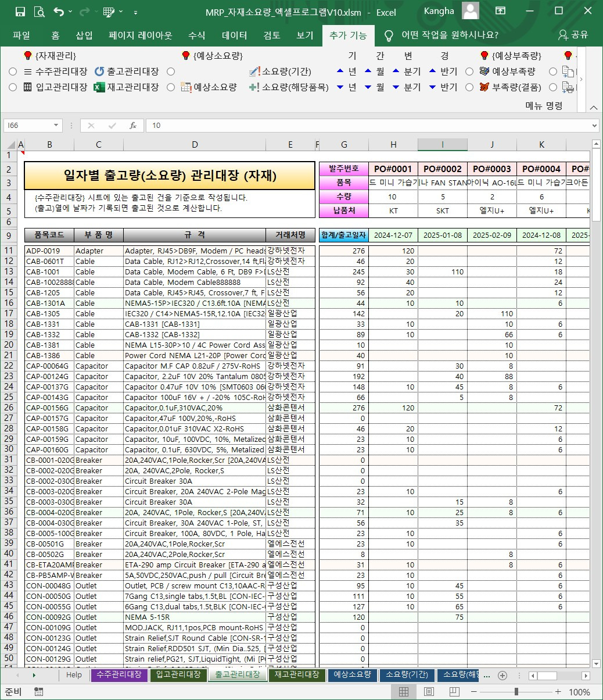Click the {자재관리} lightbulb icon
This screenshot has height=700, width=603.
tap(27, 56)
